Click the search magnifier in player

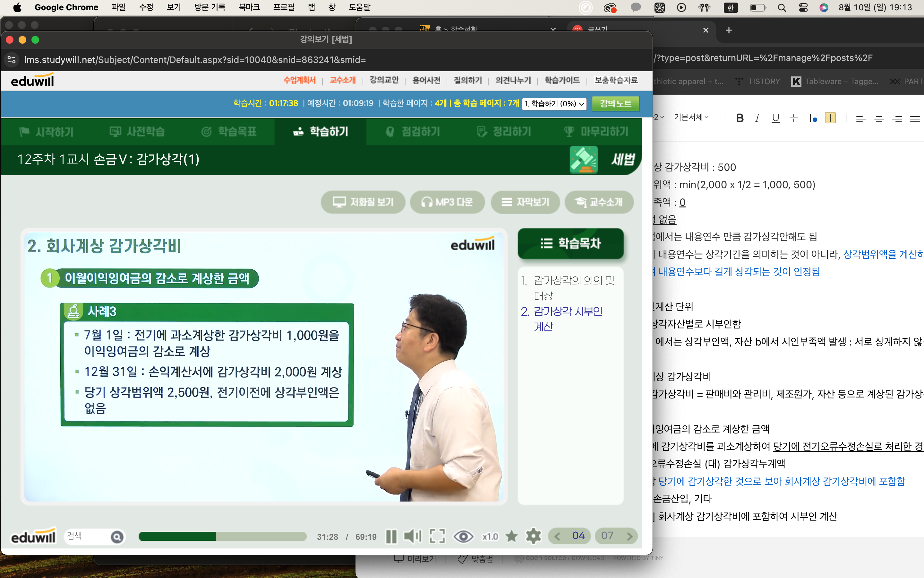(117, 537)
